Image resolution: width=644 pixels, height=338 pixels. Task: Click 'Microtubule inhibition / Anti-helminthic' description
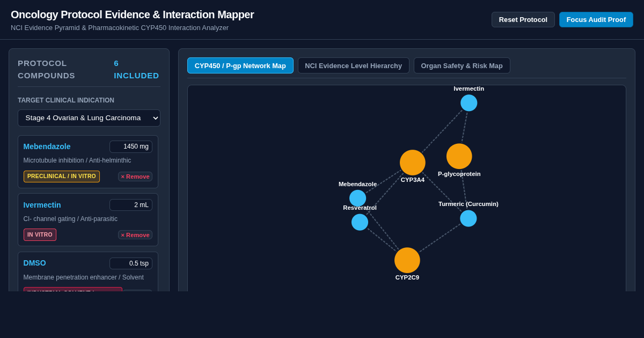click(77, 160)
